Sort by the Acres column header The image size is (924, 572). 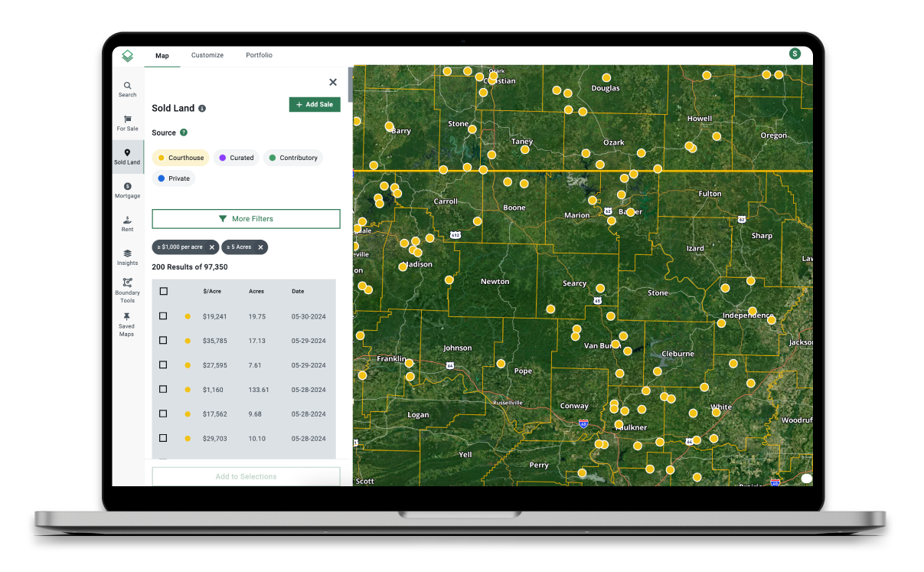(256, 292)
